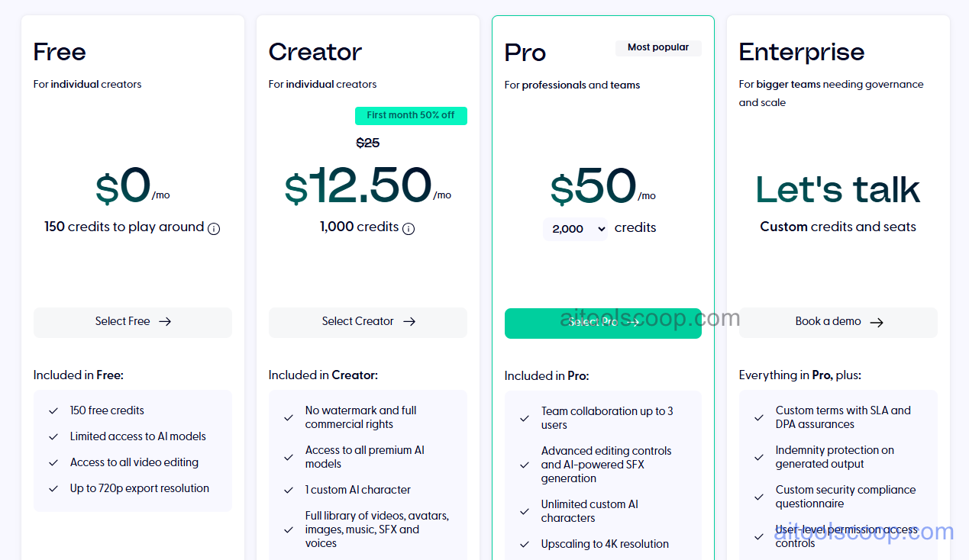Click the Select Creator button
This screenshot has height=560, width=969.
367,322
